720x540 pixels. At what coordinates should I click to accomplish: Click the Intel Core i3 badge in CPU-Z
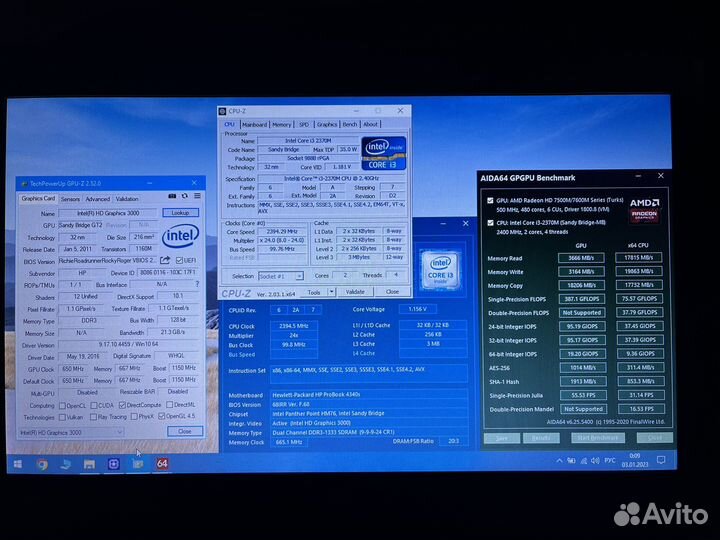pyautogui.click(x=383, y=153)
